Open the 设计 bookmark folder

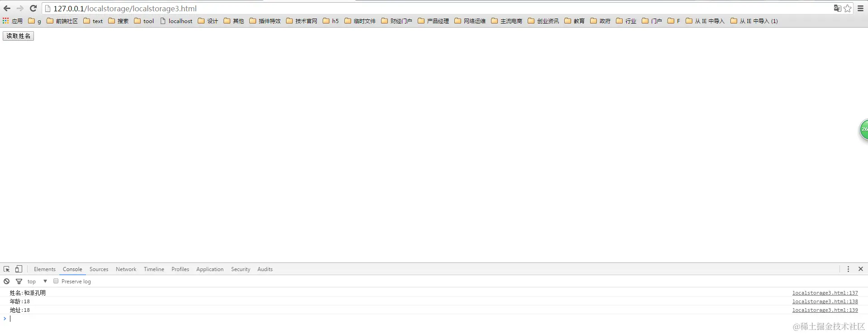click(208, 21)
